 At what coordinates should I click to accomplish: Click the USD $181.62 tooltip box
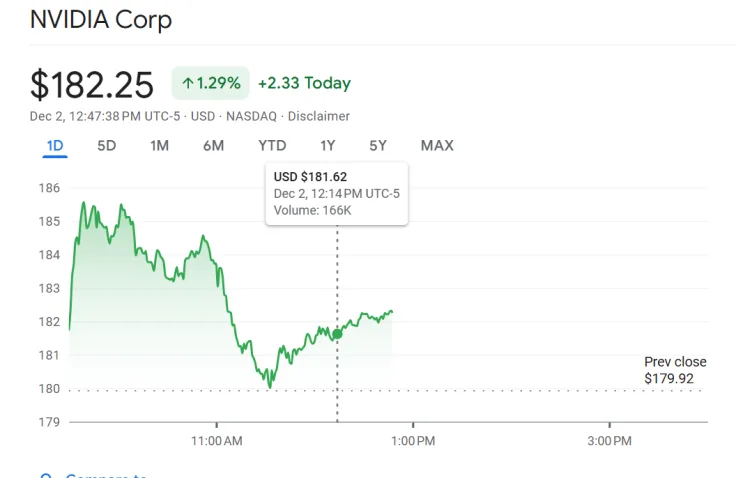click(x=336, y=193)
